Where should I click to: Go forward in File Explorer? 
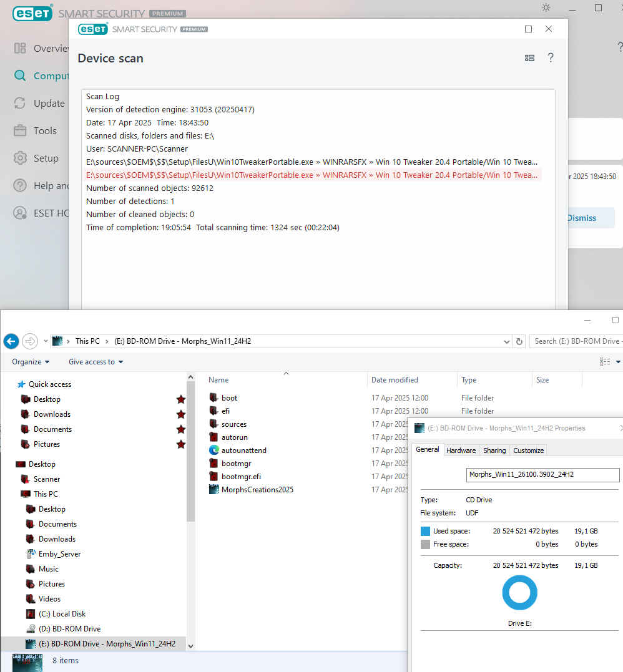pyautogui.click(x=30, y=341)
